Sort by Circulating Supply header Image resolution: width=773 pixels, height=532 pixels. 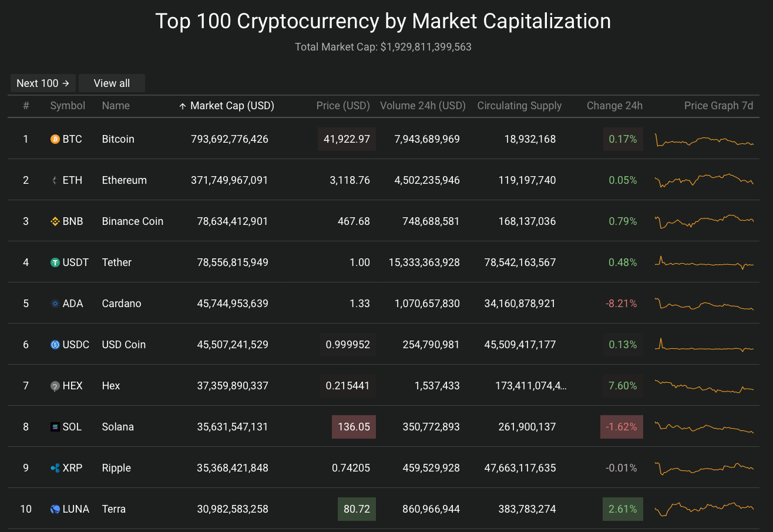pos(519,106)
